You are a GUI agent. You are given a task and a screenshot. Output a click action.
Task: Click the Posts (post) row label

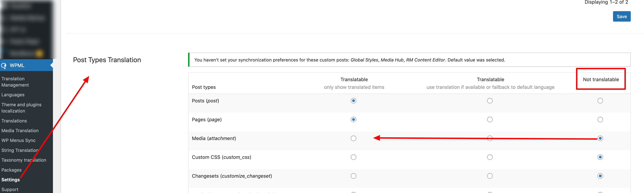pyautogui.click(x=205, y=101)
